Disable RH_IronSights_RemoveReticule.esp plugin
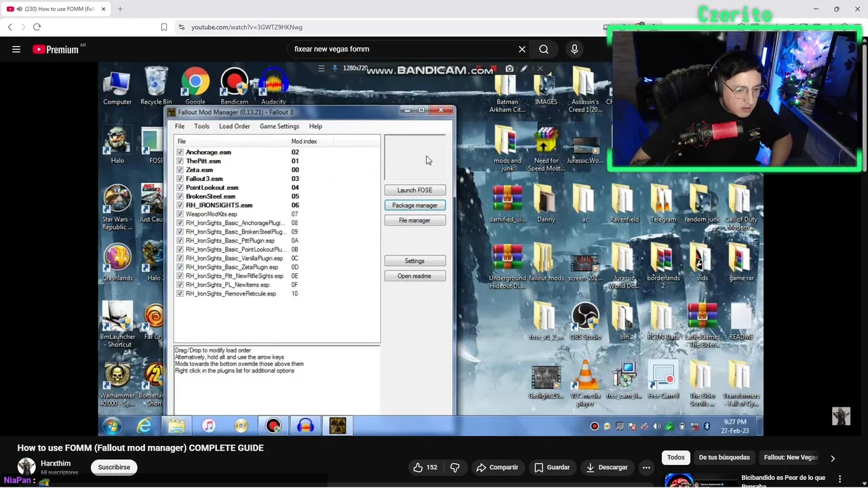This screenshot has height=488, width=868. [180, 293]
